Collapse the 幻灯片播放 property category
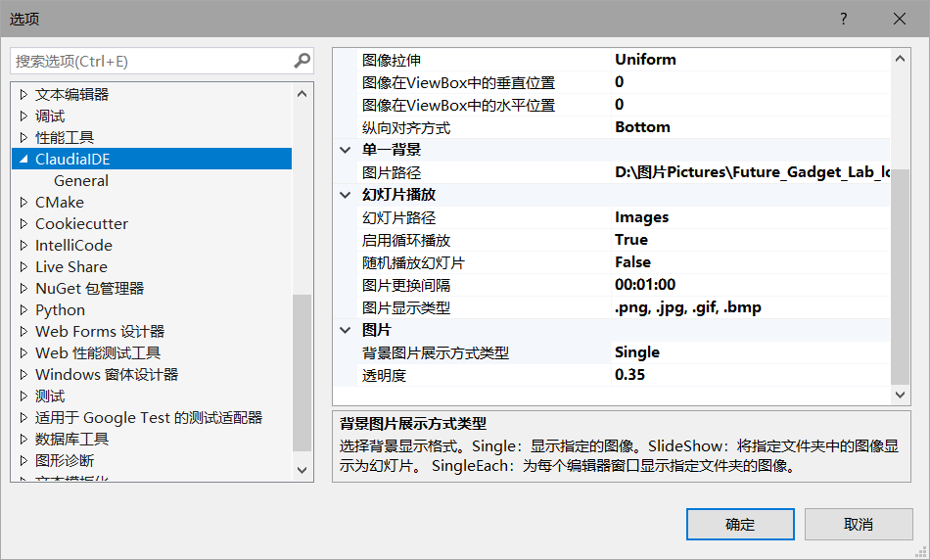 coord(345,195)
